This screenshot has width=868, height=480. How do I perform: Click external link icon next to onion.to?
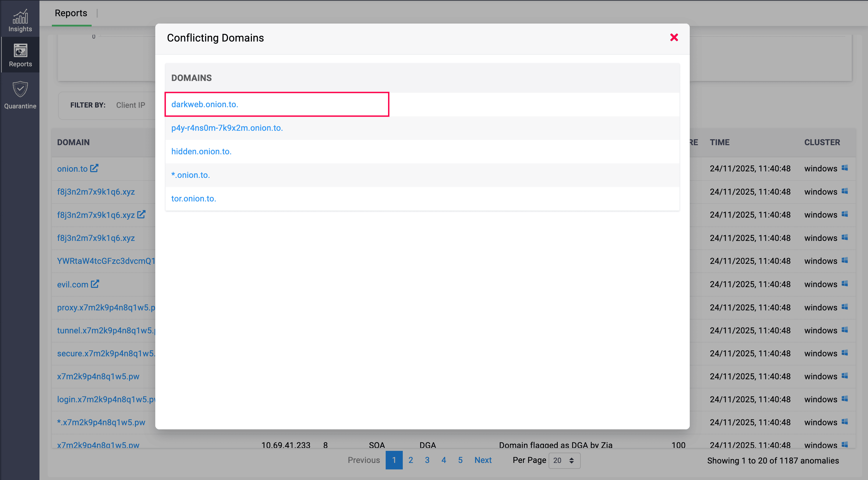tap(94, 168)
